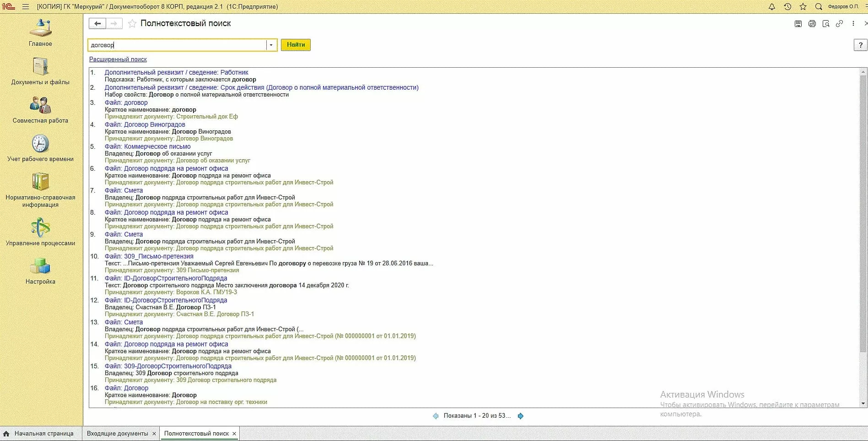868x441 pixels.
Task: Navigate forward with the right arrow button
Action: click(114, 24)
